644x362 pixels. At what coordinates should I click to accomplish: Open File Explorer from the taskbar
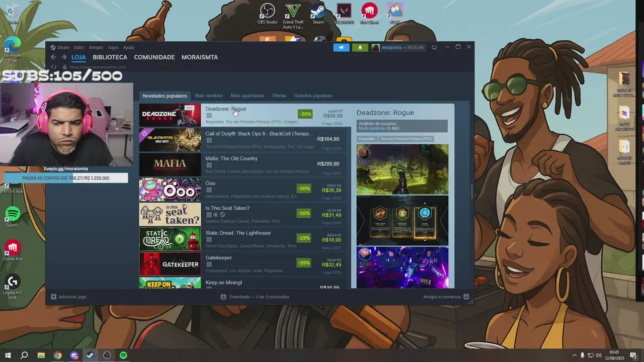pos(41,355)
